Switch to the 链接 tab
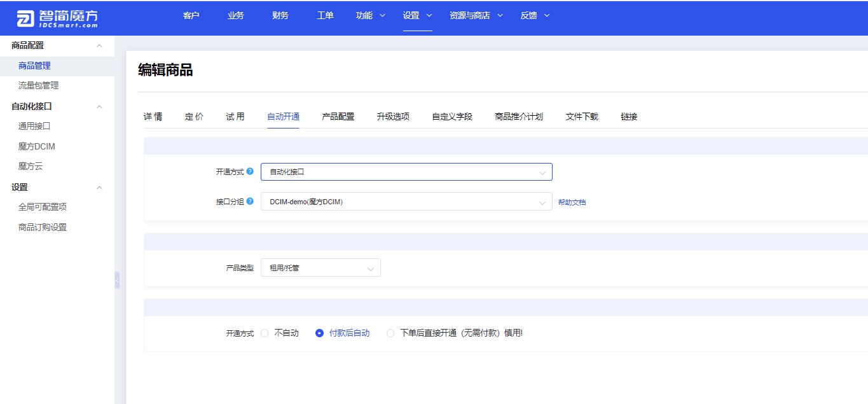 (x=629, y=116)
